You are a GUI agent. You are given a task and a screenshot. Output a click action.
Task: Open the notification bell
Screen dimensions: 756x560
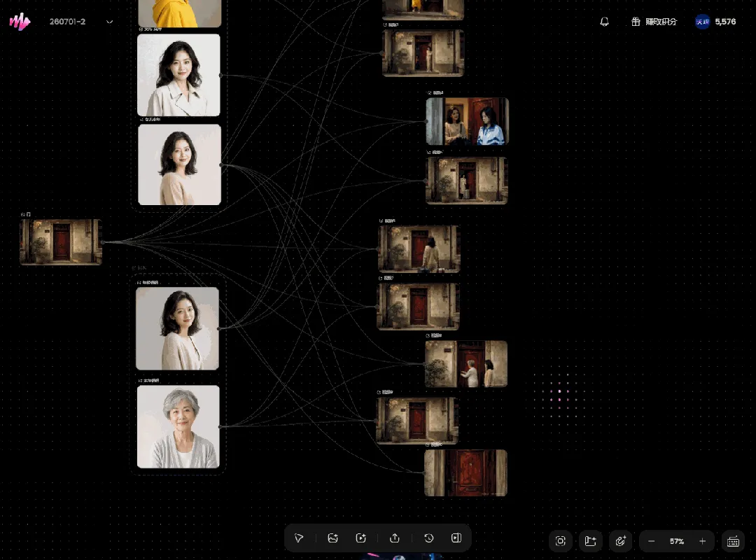pos(604,22)
